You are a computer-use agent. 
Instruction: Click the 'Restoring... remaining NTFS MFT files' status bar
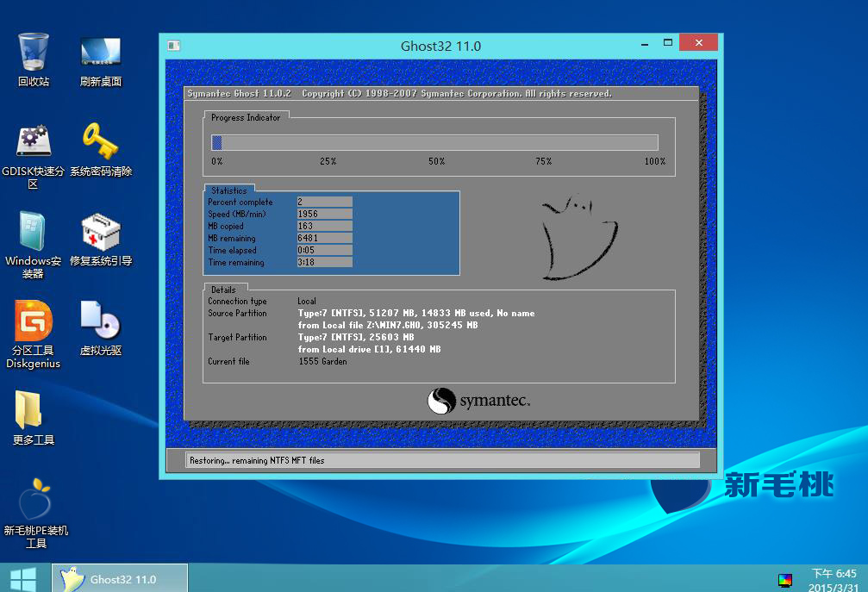(442, 460)
